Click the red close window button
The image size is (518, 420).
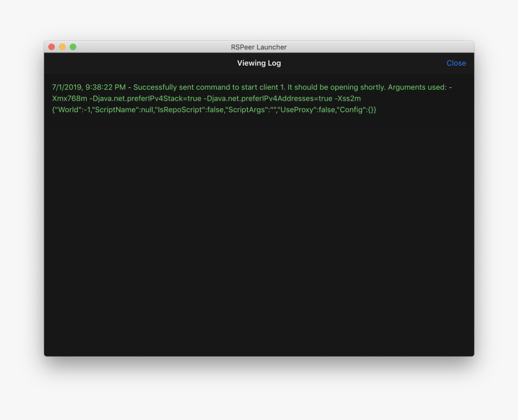click(52, 47)
